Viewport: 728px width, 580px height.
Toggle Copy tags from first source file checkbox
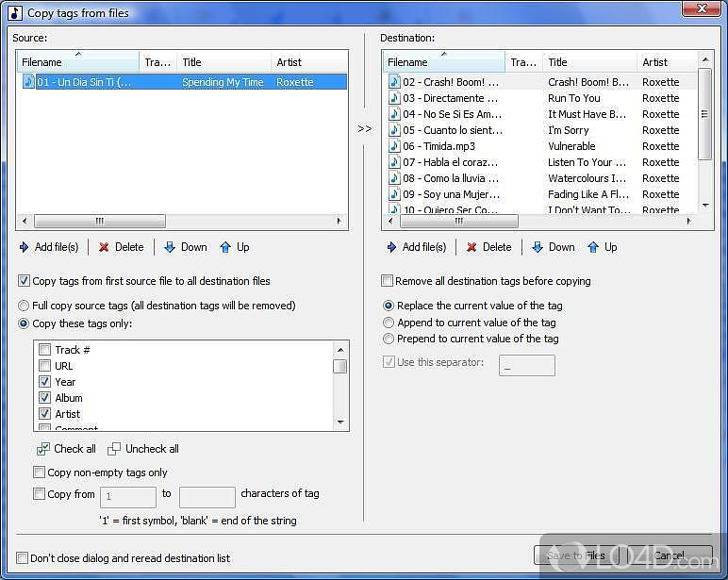point(24,281)
